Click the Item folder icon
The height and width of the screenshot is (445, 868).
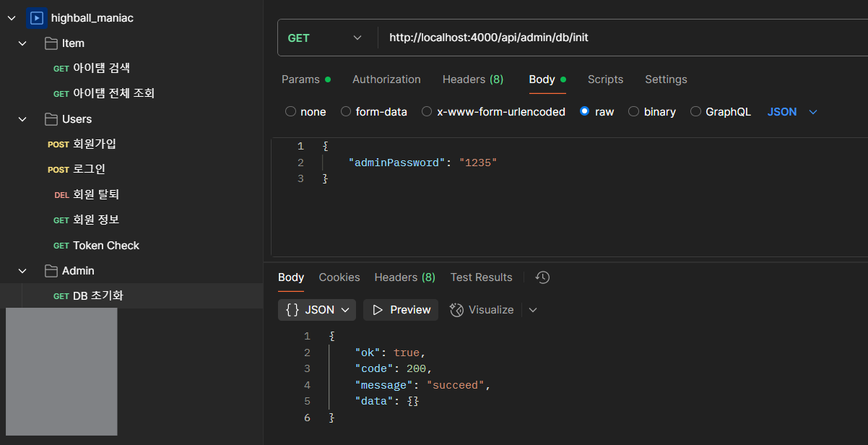(52, 43)
